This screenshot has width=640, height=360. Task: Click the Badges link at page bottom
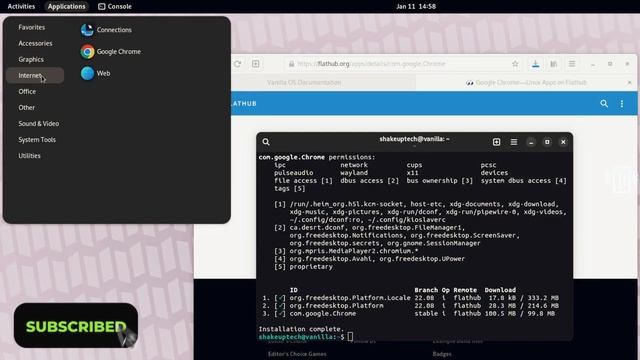(442, 354)
